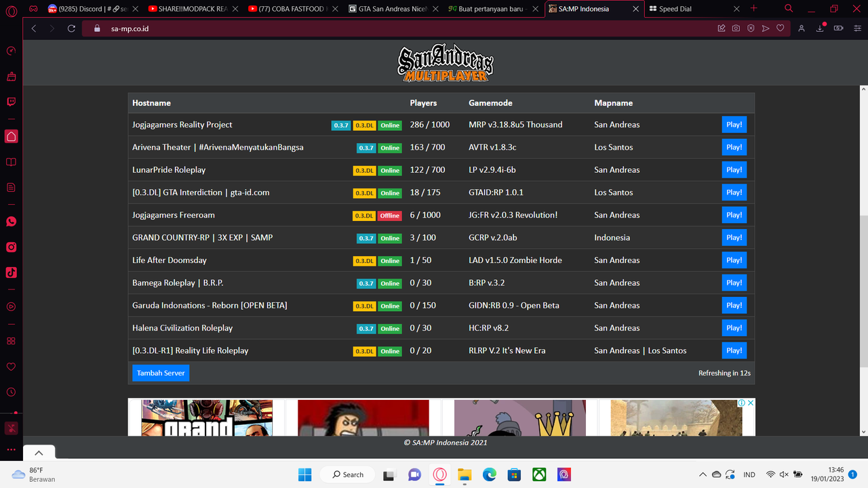Play on Bamega Roleplay server

(734, 283)
